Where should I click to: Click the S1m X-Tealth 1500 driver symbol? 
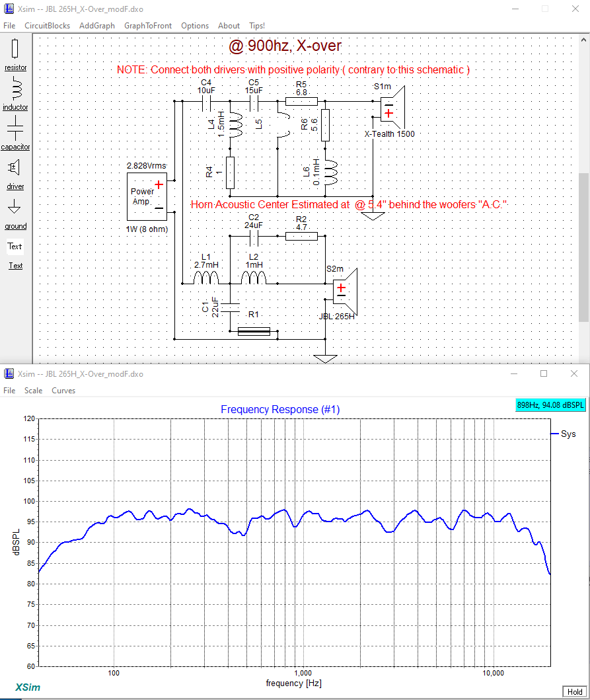pos(392,108)
